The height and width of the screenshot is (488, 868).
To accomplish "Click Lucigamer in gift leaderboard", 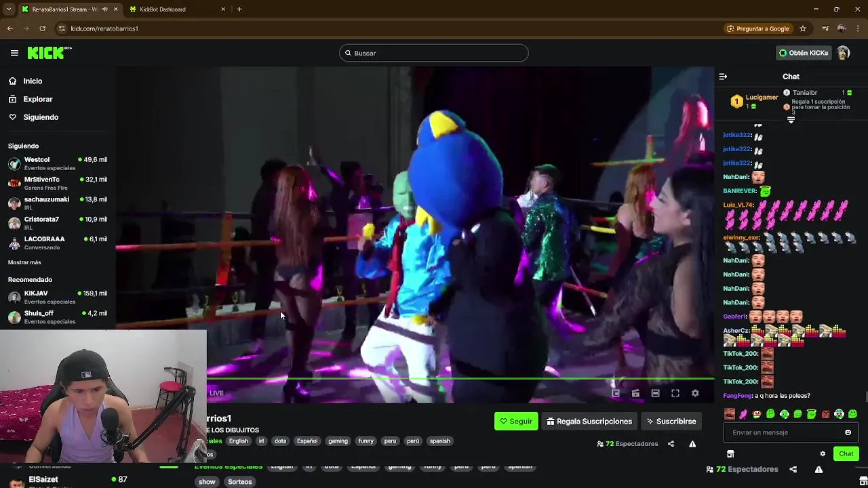I will coord(762,98).
